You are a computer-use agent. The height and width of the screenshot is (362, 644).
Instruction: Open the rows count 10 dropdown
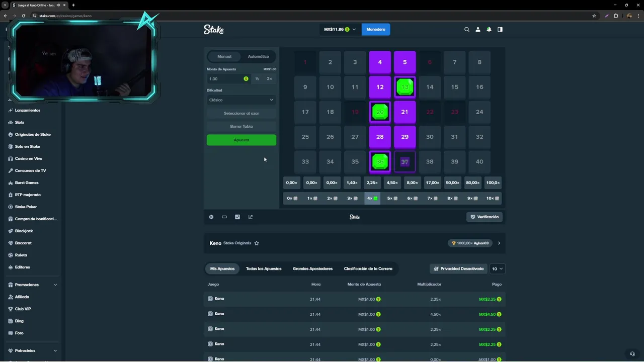pyautogui.click(x=497, y=268)
